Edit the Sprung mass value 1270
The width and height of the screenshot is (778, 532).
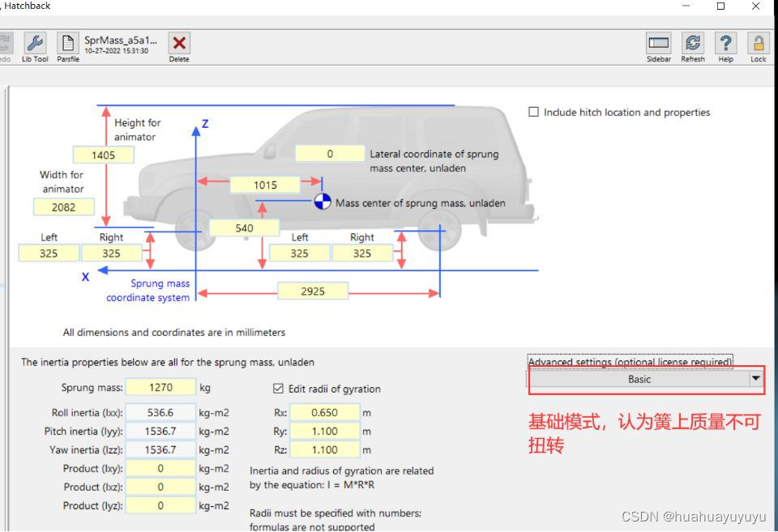[160, 388]
